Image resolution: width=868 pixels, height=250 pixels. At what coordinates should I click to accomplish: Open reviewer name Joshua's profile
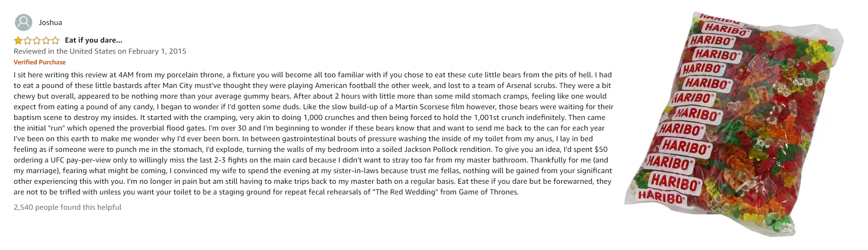pos(50,22)
